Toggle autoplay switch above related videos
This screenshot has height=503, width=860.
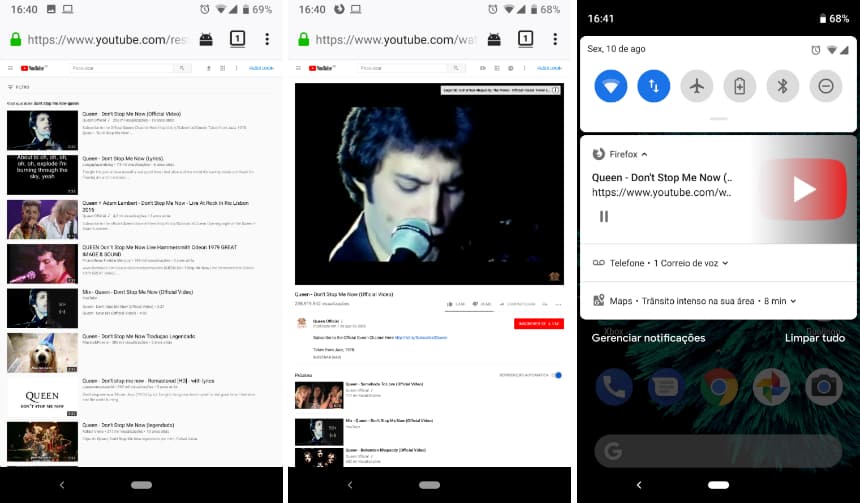click(x=557, y=375)
